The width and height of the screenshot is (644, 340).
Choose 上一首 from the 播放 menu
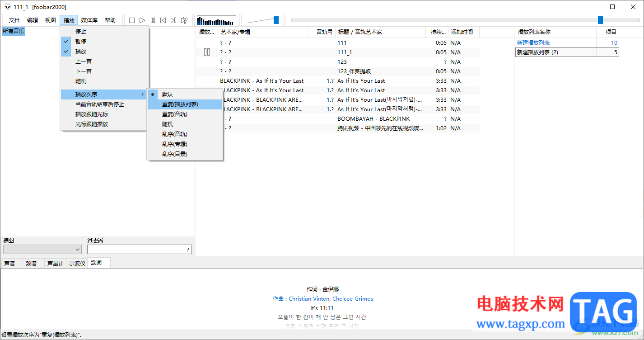point(104,61)
